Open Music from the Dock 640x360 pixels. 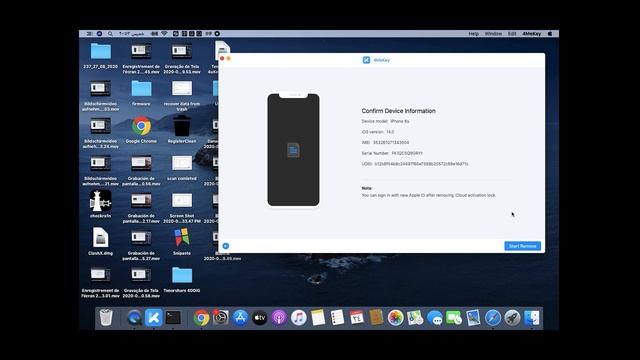pos(298,318)
